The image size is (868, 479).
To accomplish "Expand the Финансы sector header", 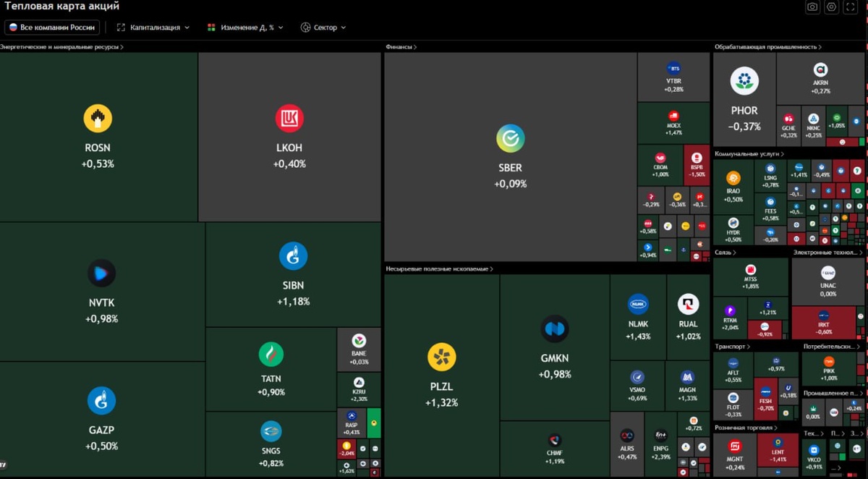I will tap(401, 47).
